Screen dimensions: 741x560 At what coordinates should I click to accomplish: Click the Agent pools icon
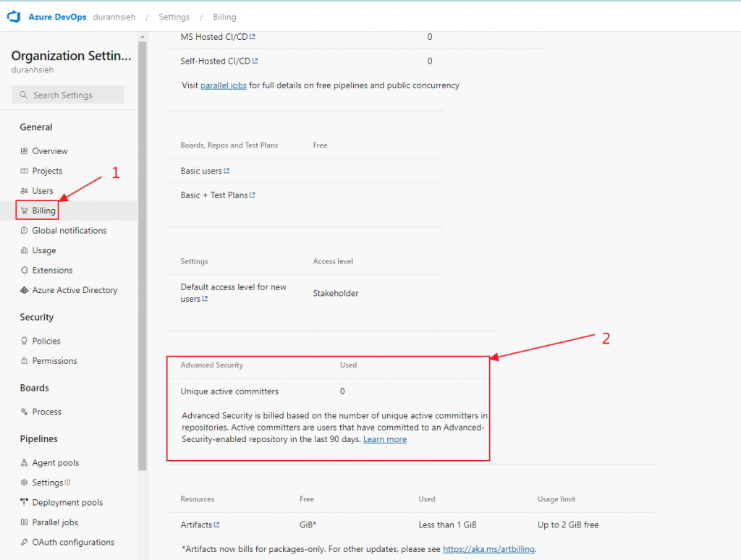24,463
